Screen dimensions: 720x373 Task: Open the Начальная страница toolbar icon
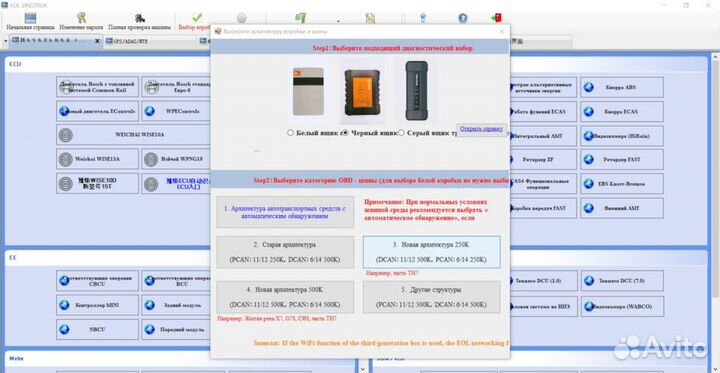pyautogui.click(x=30, y=18)
